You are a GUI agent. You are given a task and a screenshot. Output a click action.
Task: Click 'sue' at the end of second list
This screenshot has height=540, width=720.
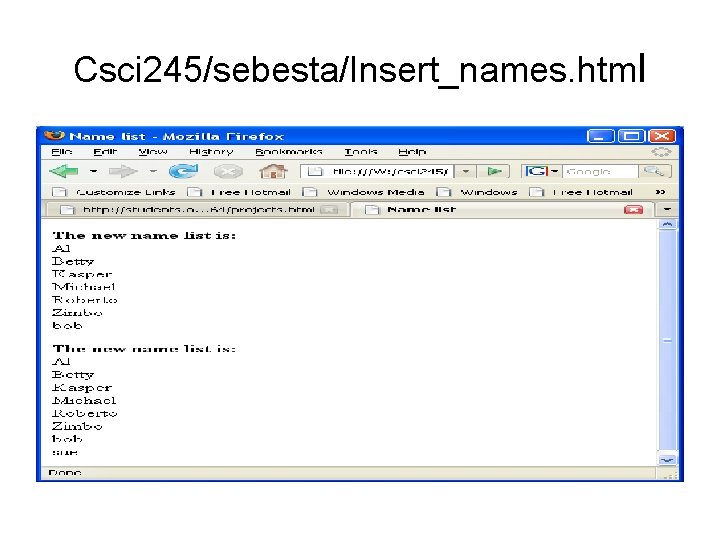pyautogui.click(x=65, y=452)
